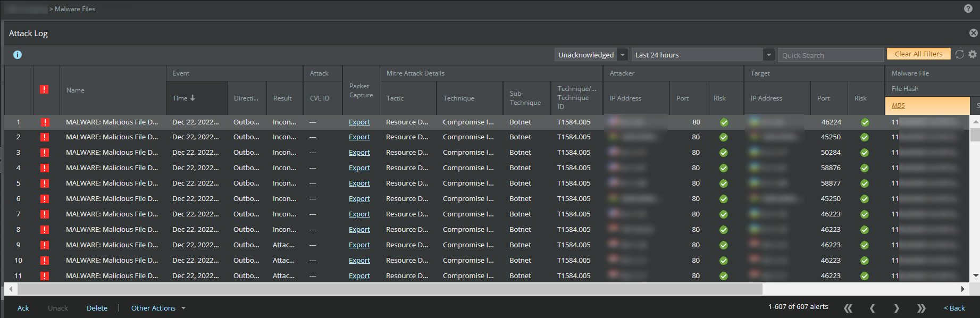Select row 2 MALWARE name cell
Viewport: 980px width, 318px height.
[112, 137]
